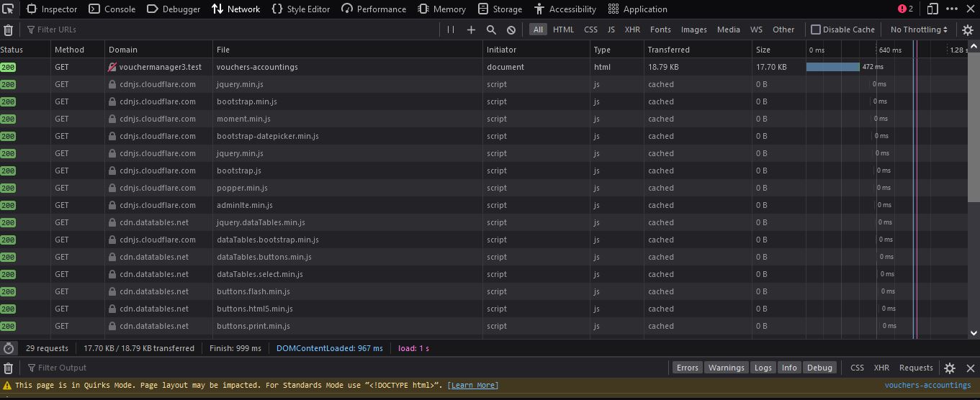The height and width of the screenshot is (400, 980).
Task: Toggle console Errors filter
Action: click(x=687, y=368)
